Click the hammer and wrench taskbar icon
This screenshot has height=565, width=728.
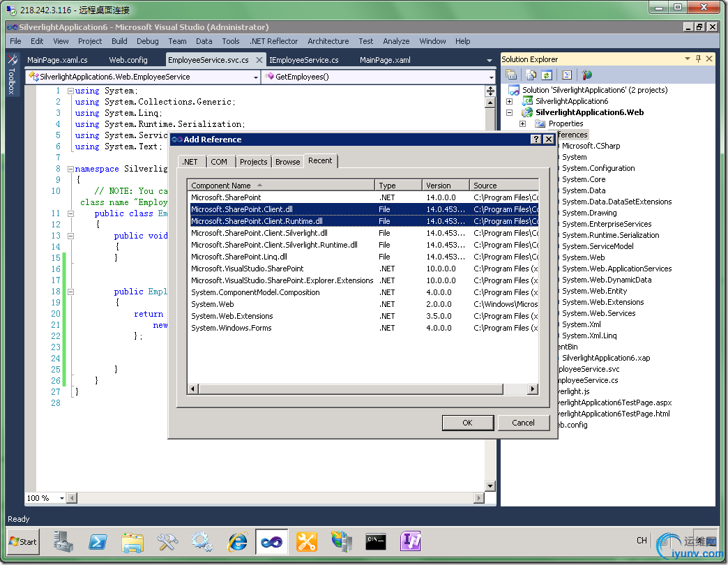point(167,541)
